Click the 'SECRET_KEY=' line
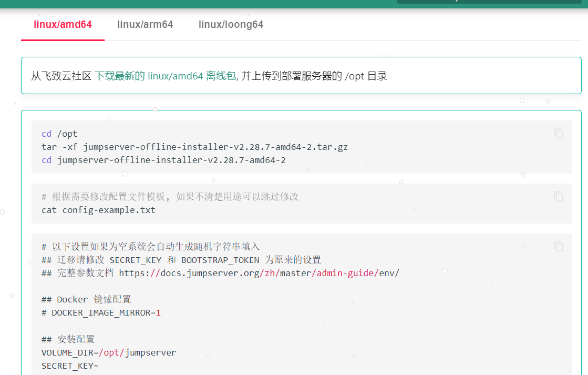 click(x=70, y=366)
